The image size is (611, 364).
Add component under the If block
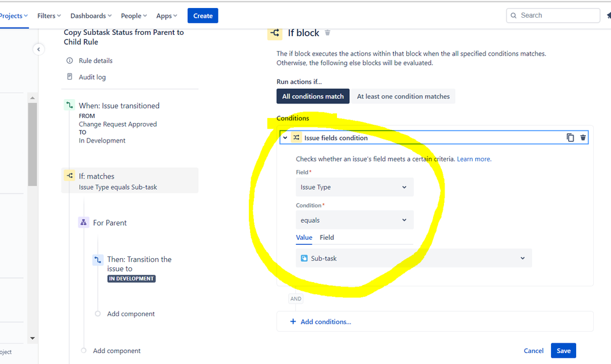coord(116,351)
